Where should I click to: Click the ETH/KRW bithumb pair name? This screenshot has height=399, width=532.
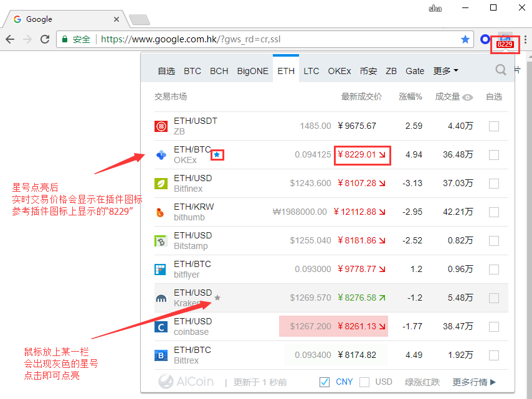pos(194,207)
